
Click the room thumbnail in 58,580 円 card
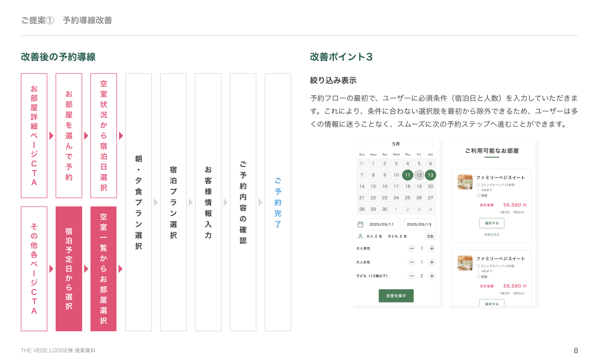point(465,263)
